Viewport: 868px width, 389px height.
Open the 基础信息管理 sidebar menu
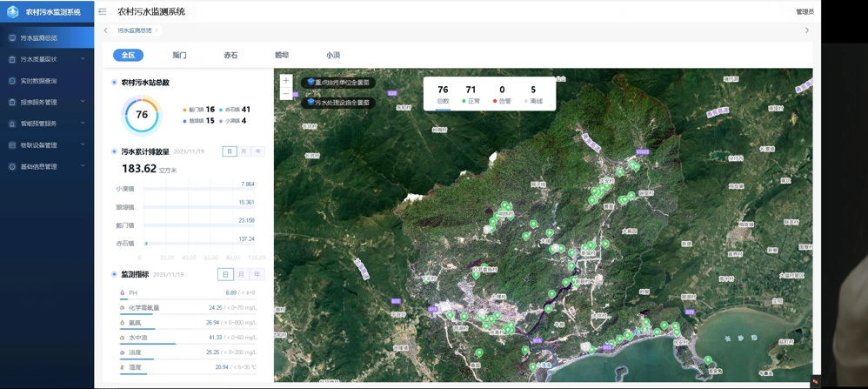click(47, 166)
